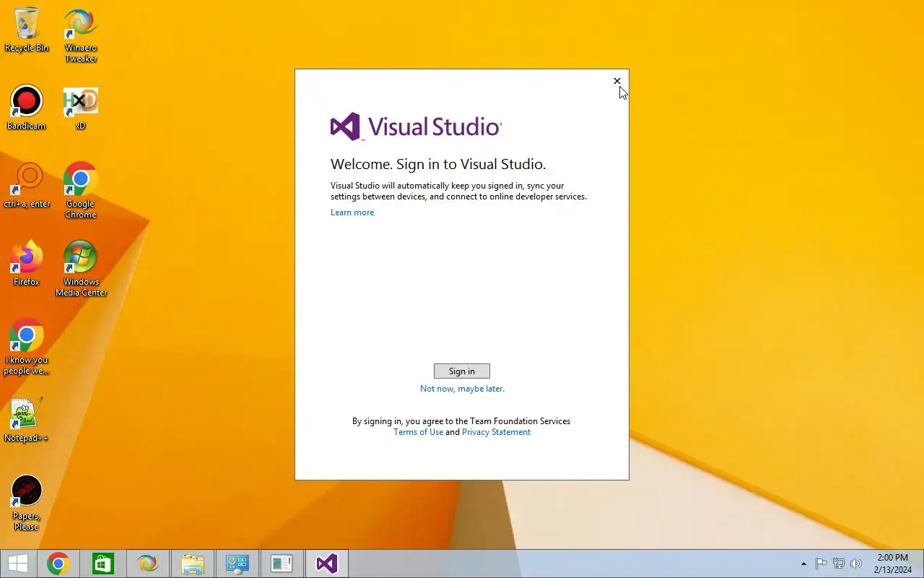Show hidden system tray icons

tap(803, 564)
